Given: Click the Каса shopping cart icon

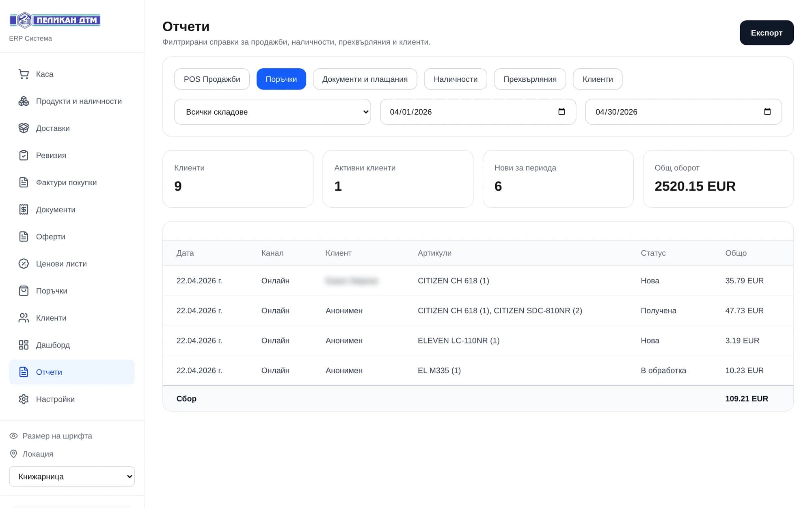Looking at the screenshot, I should coord(24,74).
